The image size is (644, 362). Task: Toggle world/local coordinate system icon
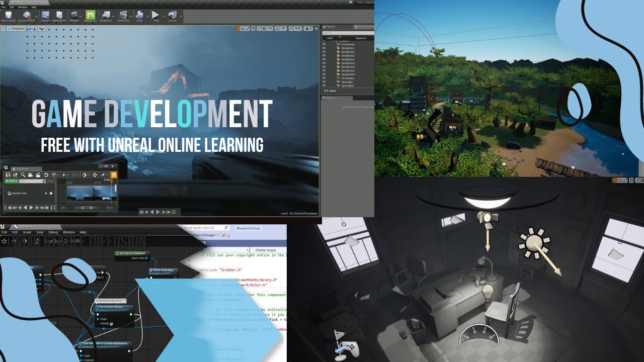tap(253, 29)
